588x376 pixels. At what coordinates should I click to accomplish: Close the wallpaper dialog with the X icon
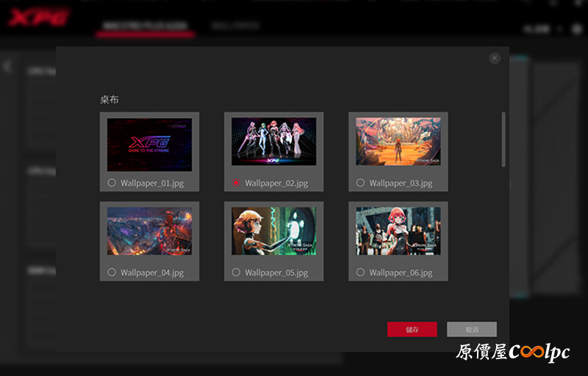point(495,58)
